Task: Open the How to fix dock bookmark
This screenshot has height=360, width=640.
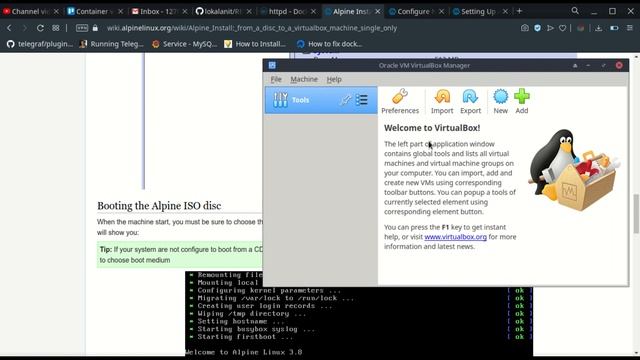Action: [x=329, y=44]
